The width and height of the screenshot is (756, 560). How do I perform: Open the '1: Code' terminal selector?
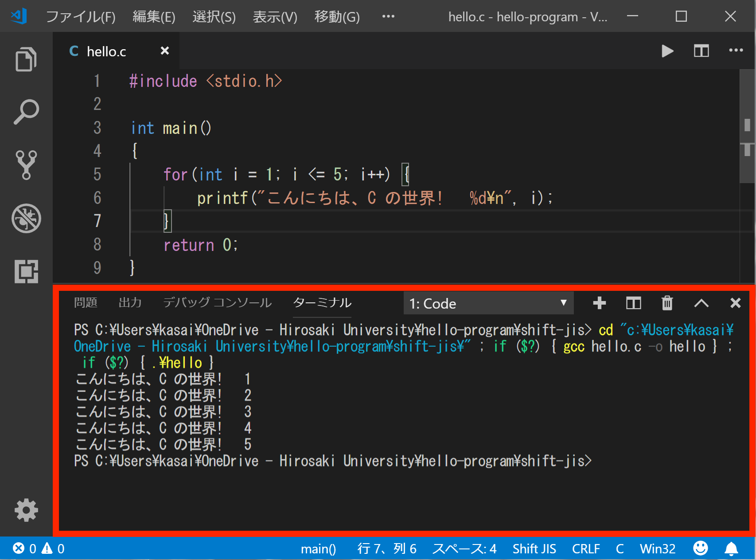tap(487, 303)
